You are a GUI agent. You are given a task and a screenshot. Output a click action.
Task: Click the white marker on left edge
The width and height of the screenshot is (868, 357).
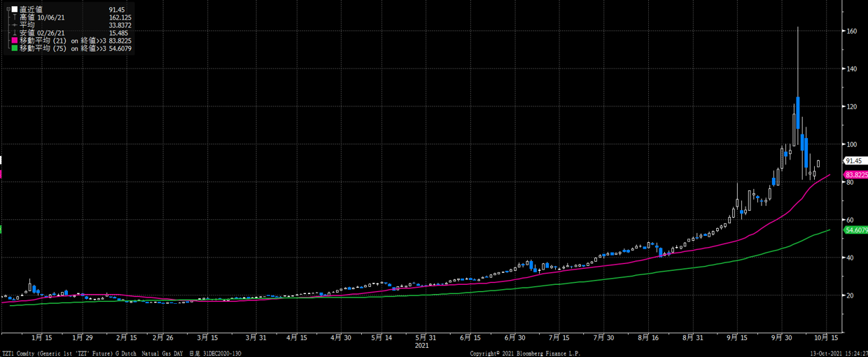1,160
